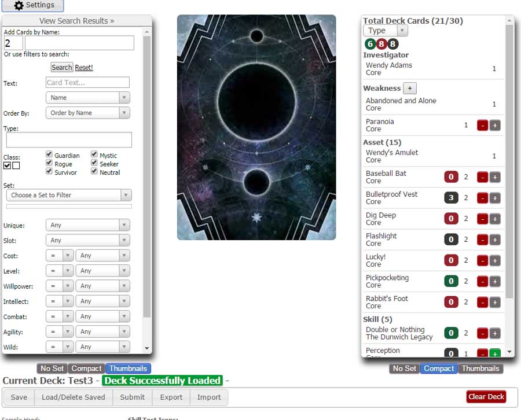Image resolution: width=521 pixels, height=420 pixels.
Task: Increase Double or Nothing quantity
Action: tap(495, 333)
